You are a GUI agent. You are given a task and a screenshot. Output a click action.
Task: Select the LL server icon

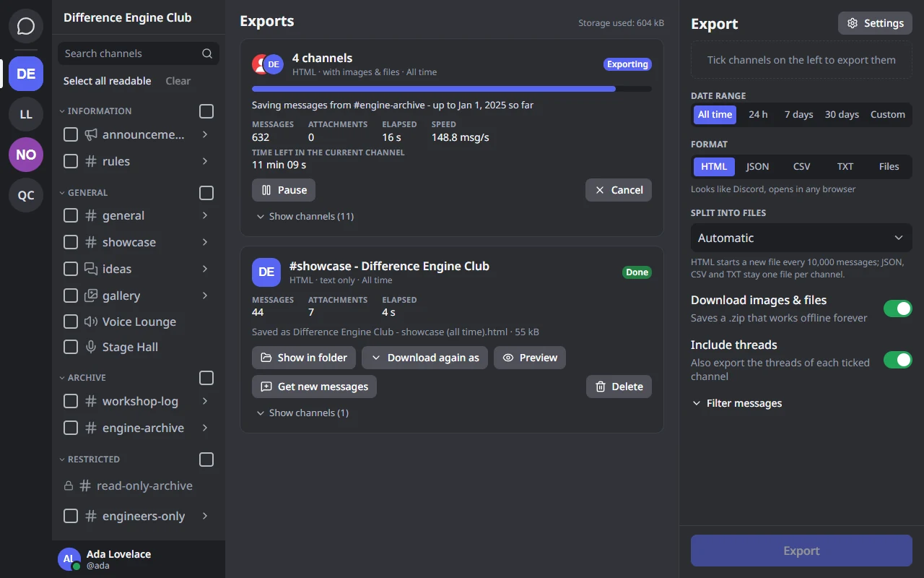[x=26, y=114]
